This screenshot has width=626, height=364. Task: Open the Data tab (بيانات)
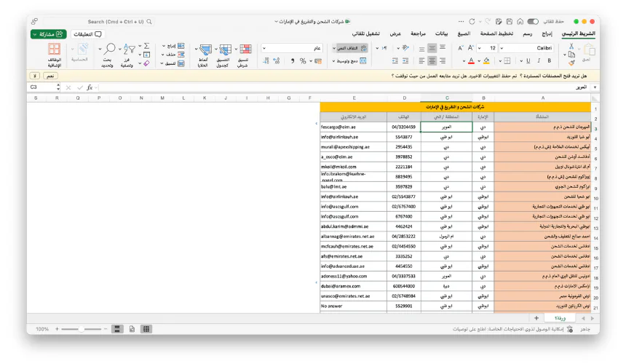(x=441, y=34)
